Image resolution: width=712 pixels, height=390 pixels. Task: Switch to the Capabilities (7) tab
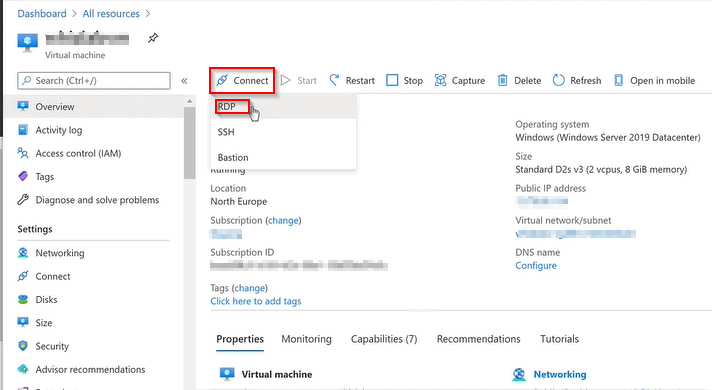click(384, 339)
